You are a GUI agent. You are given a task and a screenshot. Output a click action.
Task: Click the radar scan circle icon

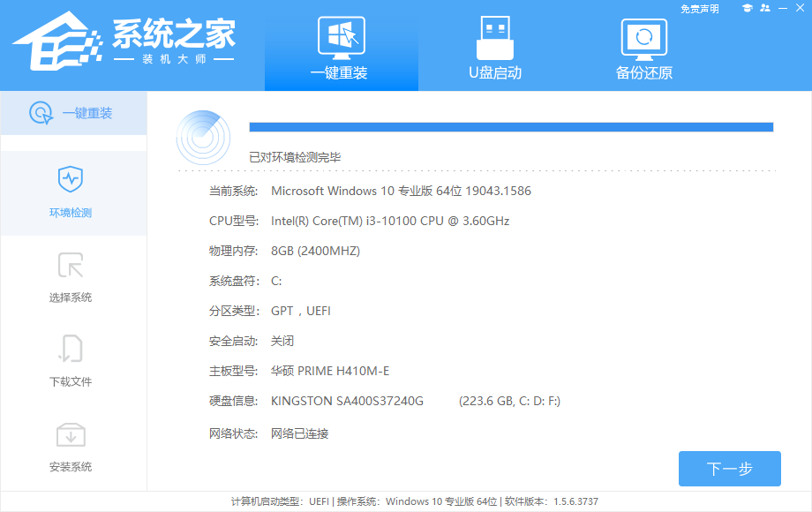click(203, 137)
